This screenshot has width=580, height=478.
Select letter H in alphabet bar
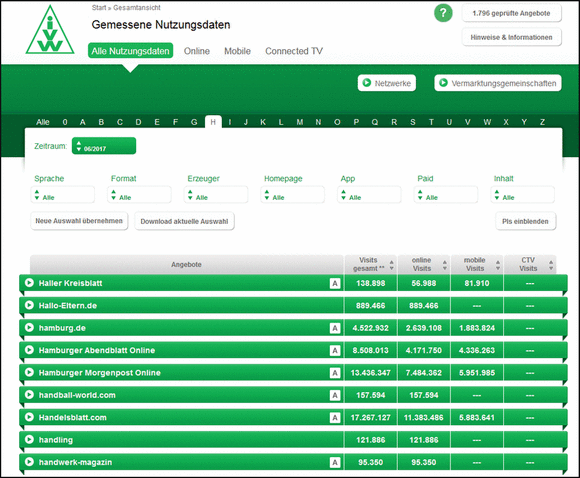tap(213, 122)
